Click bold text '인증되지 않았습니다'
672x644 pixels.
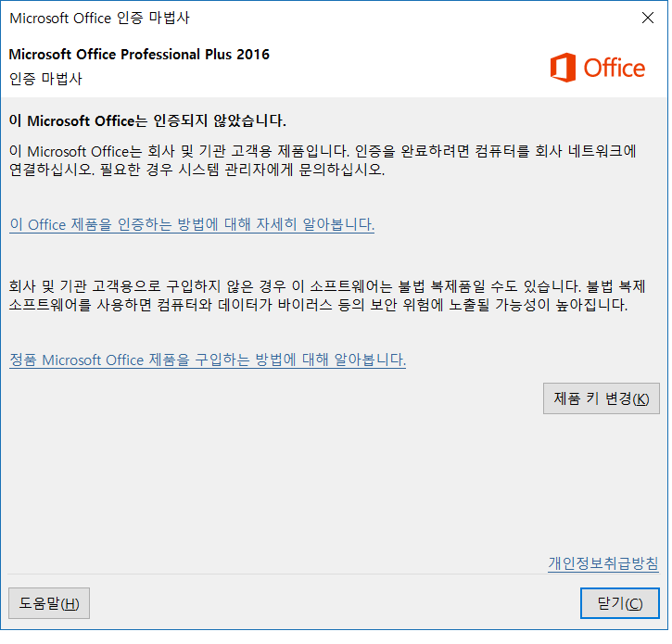point(220,120)
